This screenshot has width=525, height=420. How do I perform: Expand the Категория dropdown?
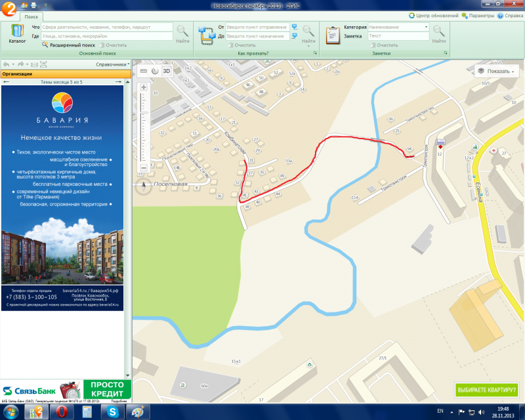(427, 28)
